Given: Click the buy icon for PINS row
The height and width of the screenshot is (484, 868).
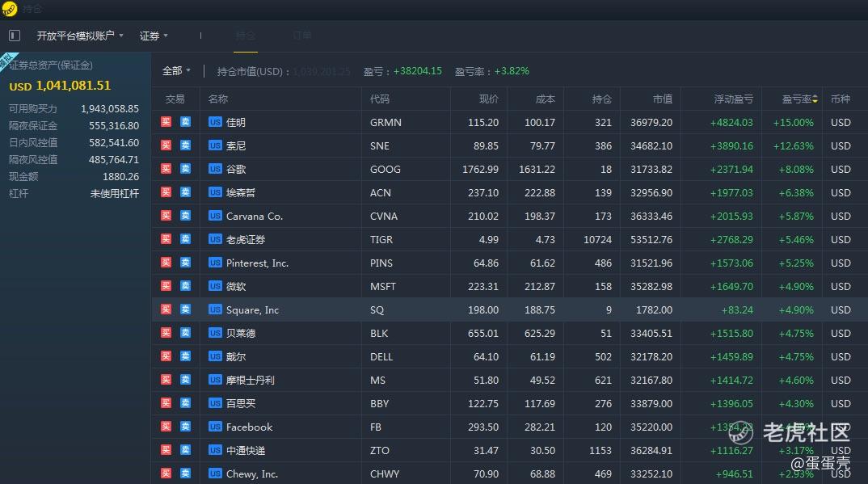Looking at the screenshot, I should coord(166,262).
